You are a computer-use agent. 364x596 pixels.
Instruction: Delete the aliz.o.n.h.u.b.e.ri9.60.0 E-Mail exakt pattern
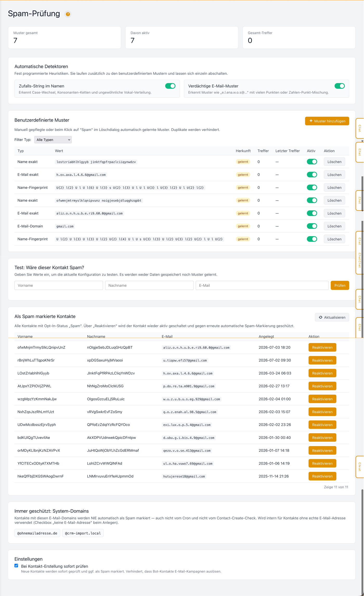coord(334,213)
